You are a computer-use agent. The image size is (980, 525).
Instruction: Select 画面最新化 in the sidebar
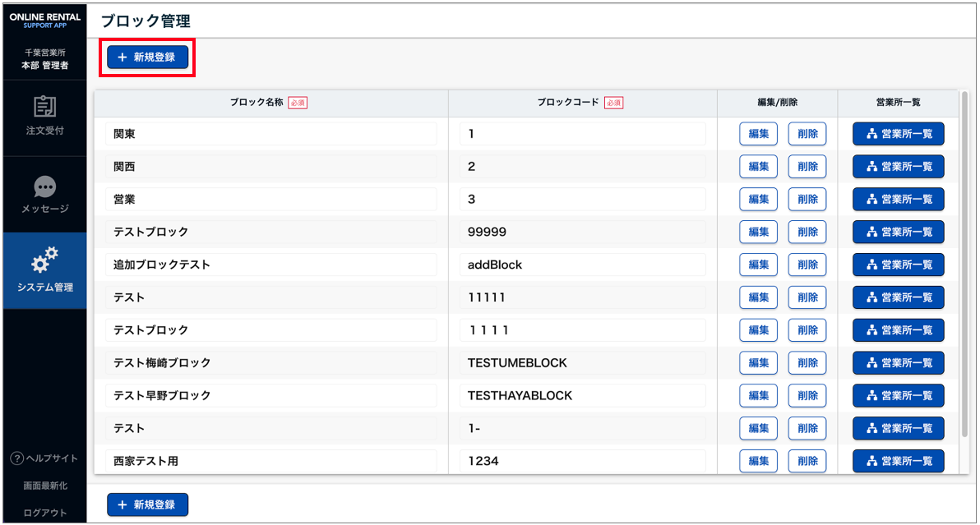click(x=44, y=486)
